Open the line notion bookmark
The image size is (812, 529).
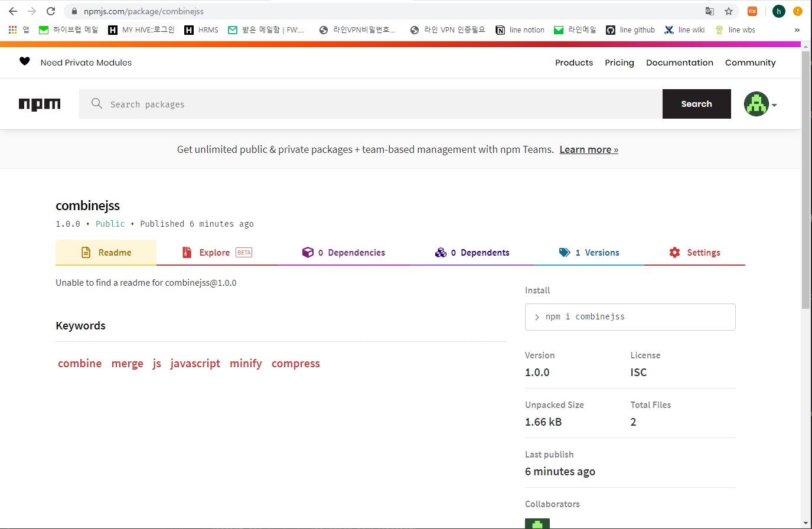pyautogui.click(x=520, y=30)
